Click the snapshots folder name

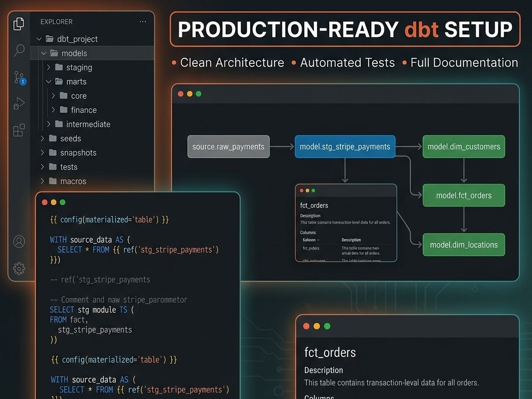coord(78,153)
